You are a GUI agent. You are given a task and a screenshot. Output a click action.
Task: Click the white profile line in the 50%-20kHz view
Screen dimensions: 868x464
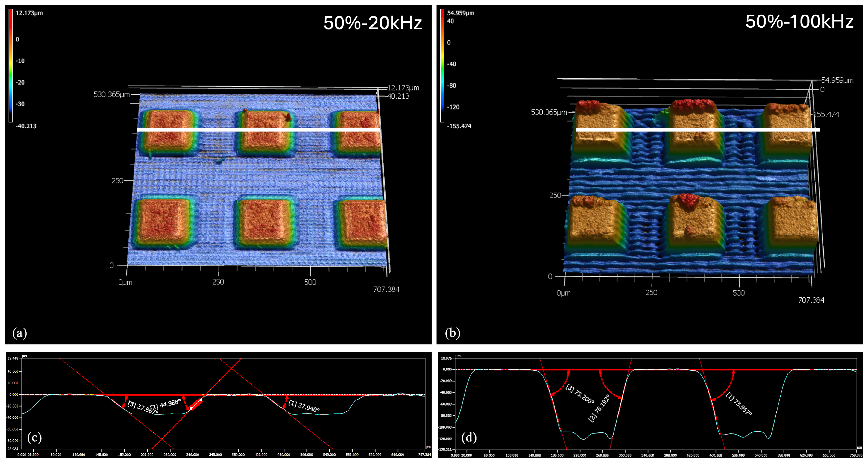[x=259, y=130]
